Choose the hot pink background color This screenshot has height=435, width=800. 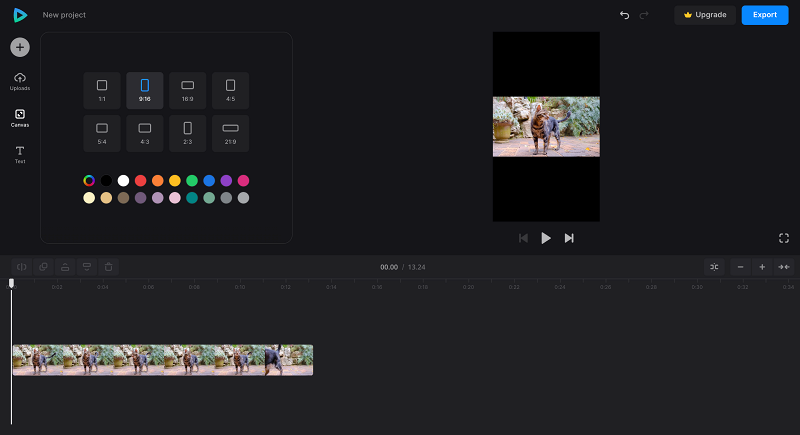pyautogui.click(x=243, y=181)
